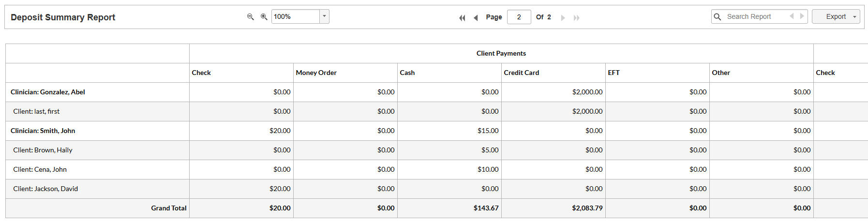This screenshot has width=868, height=223.
Task: Find next search result arrow
Action: click(x=802, y=16)
